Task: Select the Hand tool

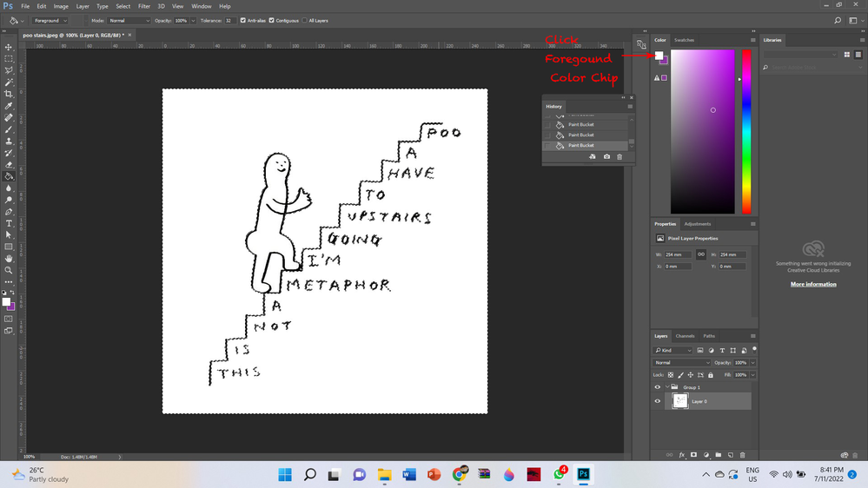Action: 9,259
